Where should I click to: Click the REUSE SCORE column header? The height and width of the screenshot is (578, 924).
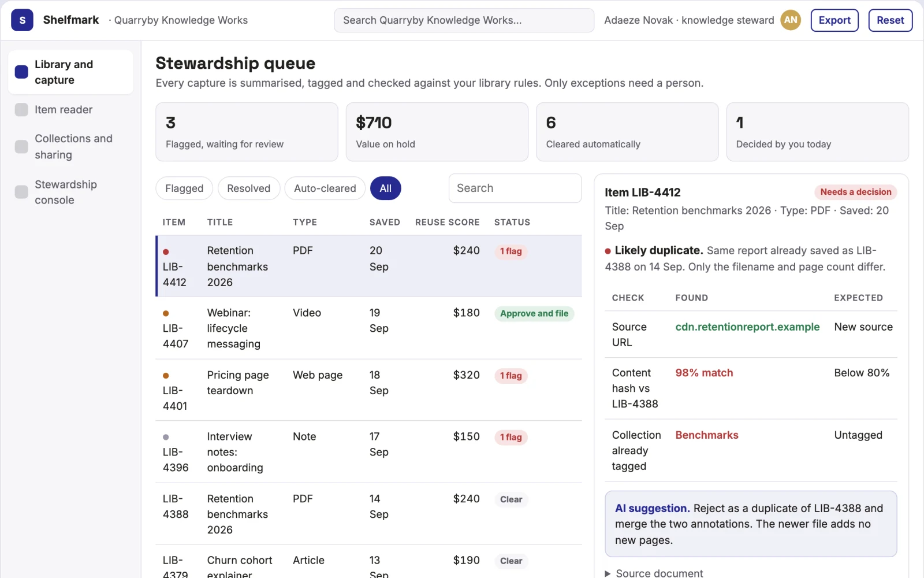coord(447,223)
